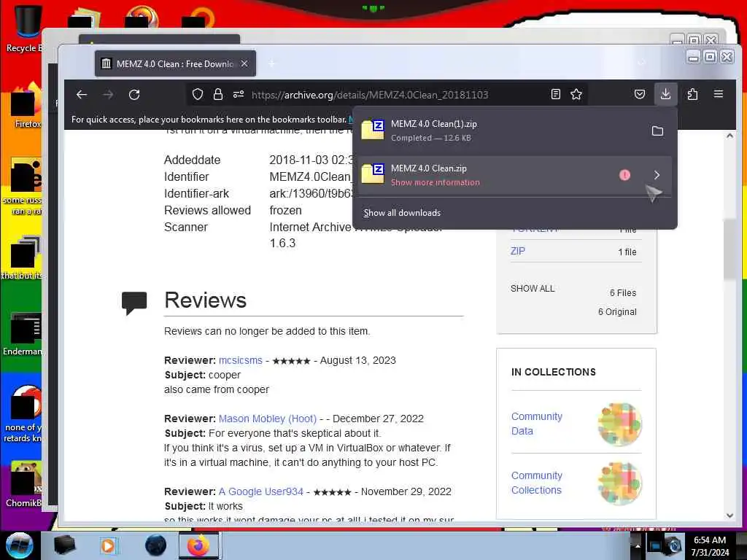Open the media player taskbar icon
This screenshot has height=560, width=747.
109,545
